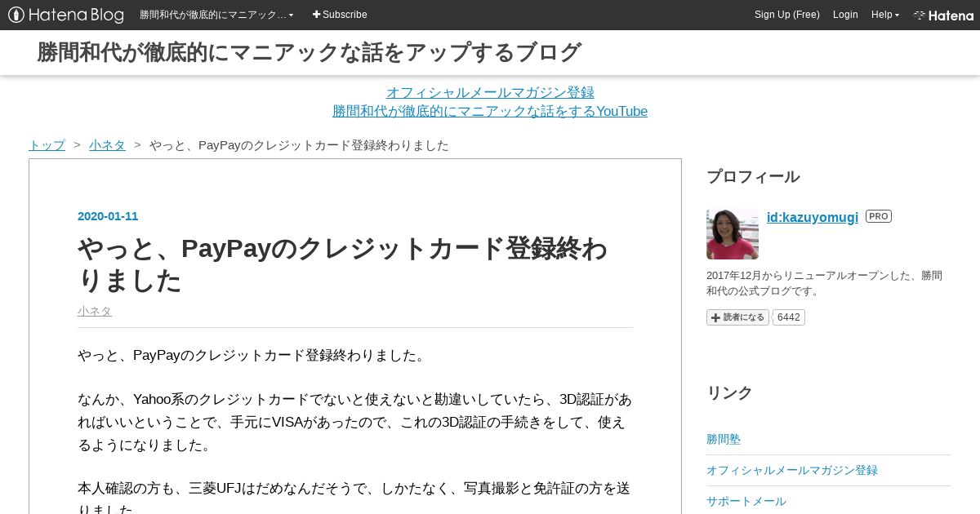980x514 pixels.
Task: Open 勝間塾 sidebar link
Action: (724, 439)
